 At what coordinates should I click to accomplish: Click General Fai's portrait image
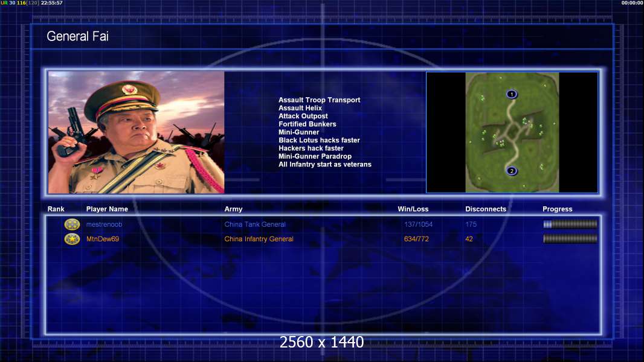[x=137, y=132]
